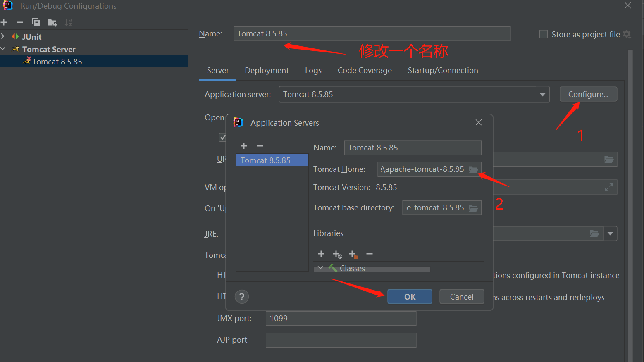Browse for Tomcat base directory folder
Image resolution: width=644 pixels, height=362 pixels.
tap(473, 208)
